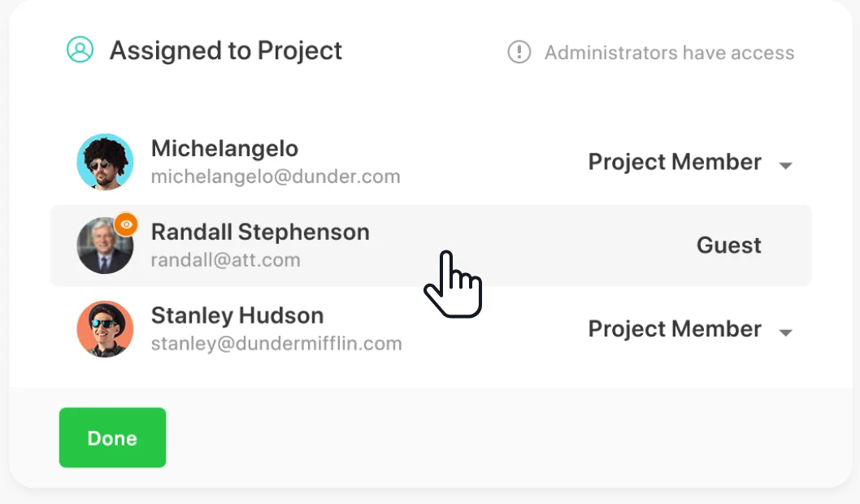Screen dimensions: 860x504
Task: Click Michelangelo's avatar picture
Action: pyautogui.click(x=105, y=162)
